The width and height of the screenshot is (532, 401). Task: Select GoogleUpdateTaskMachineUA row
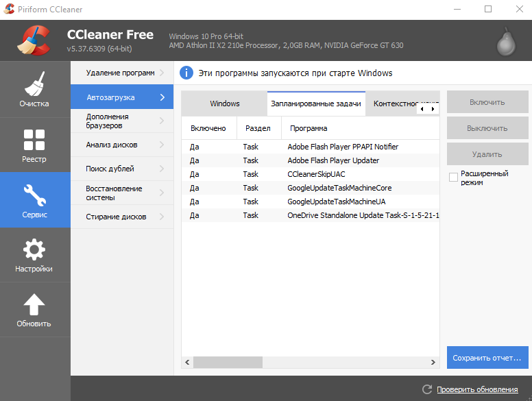pos(311,202)
